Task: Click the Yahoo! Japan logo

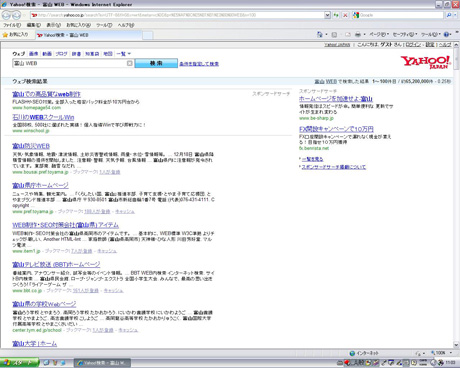Action: (x=426, y=62)
